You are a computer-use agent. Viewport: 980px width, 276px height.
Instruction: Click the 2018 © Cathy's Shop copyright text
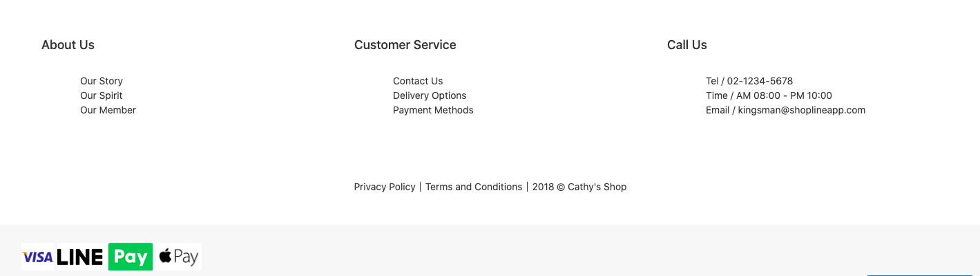coord(579,187)
